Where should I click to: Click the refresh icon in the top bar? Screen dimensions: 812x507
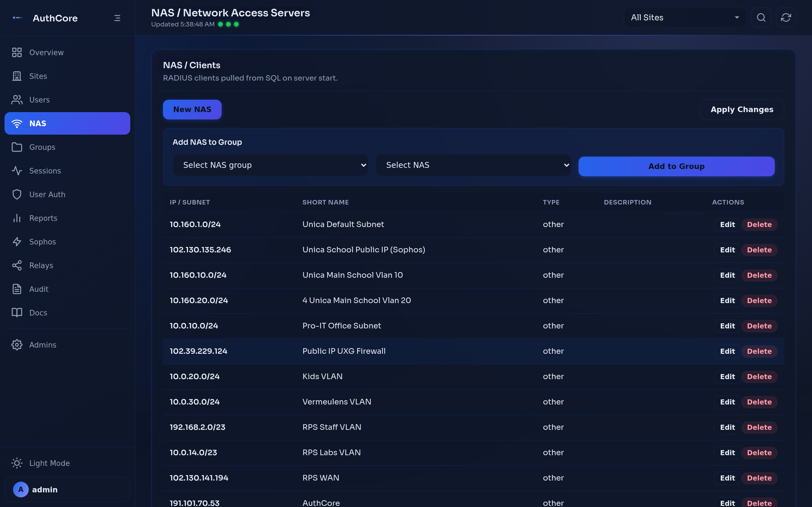point(786,17)
